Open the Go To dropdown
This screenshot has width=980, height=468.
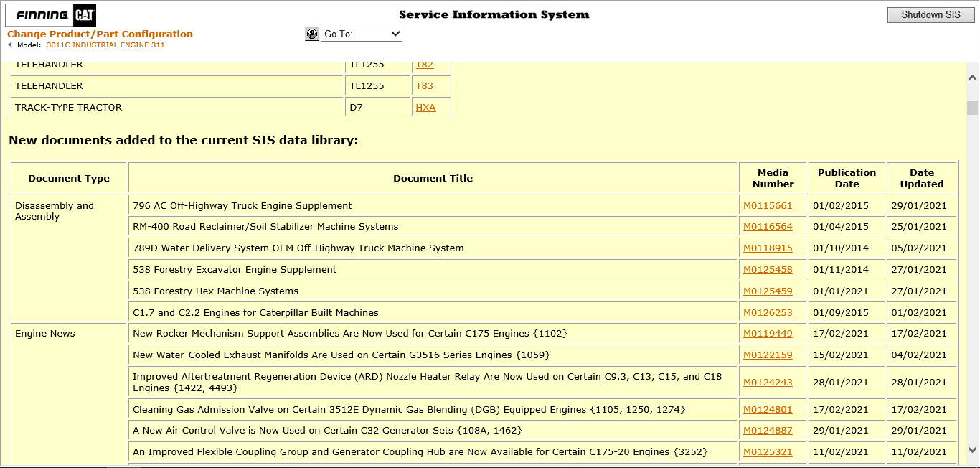(x=361, y=34)
